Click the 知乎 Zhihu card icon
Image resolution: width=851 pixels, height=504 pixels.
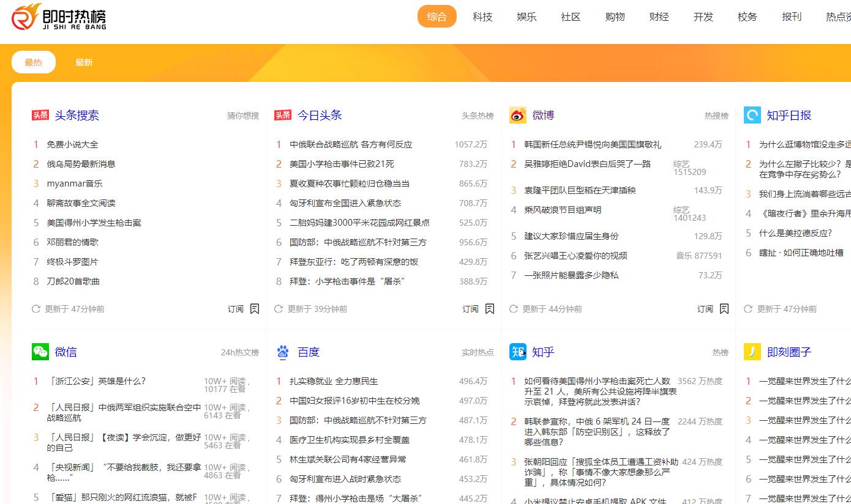coord(517,352)
